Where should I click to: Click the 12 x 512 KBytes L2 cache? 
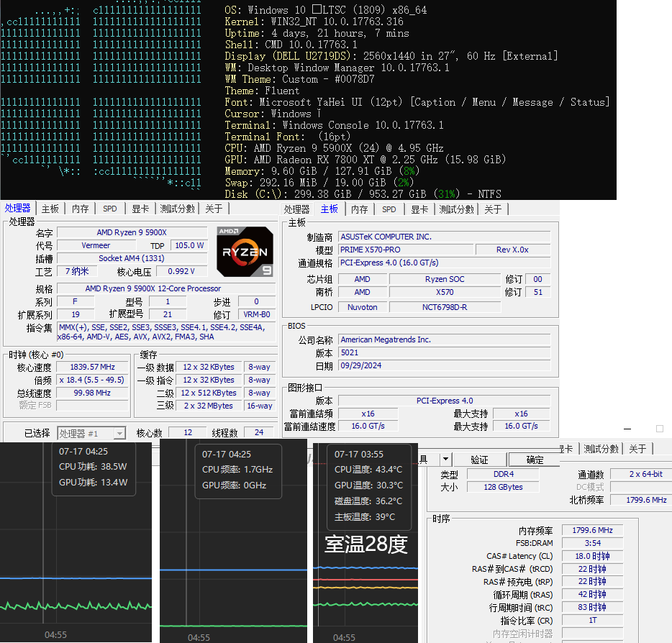208,393
